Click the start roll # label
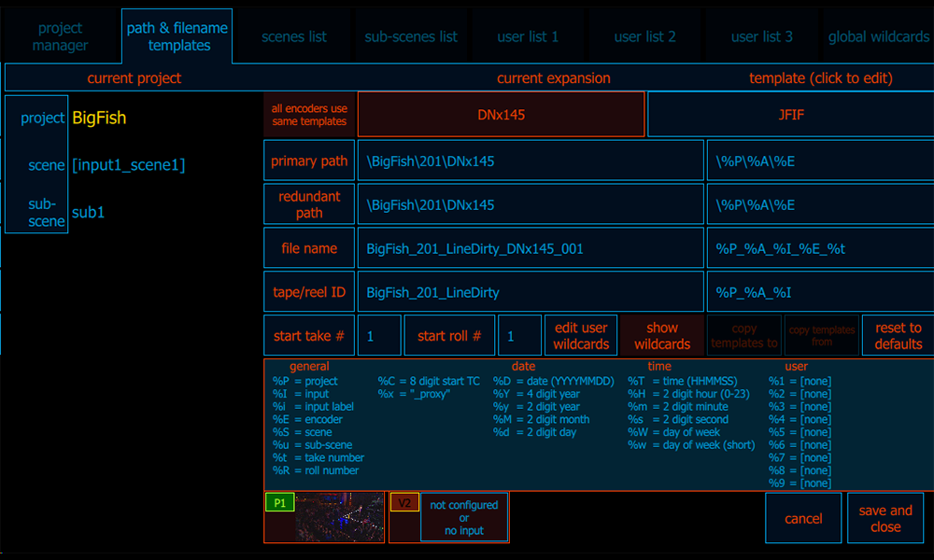This screenshot has width=934, height=560. [449, 336]
